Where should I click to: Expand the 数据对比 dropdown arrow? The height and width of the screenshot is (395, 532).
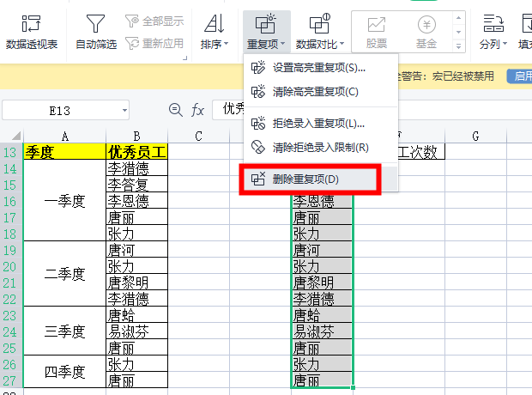pos(342,44)
